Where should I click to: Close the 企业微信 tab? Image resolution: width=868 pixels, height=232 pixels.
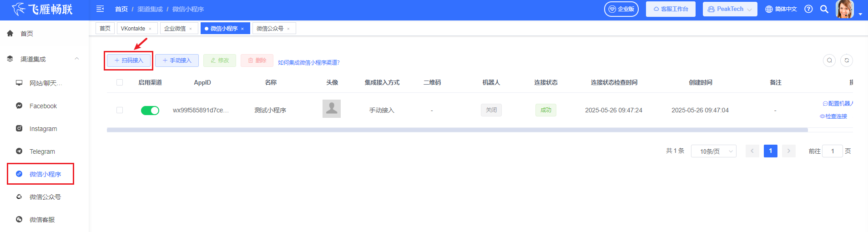click(x=191, y=29)
